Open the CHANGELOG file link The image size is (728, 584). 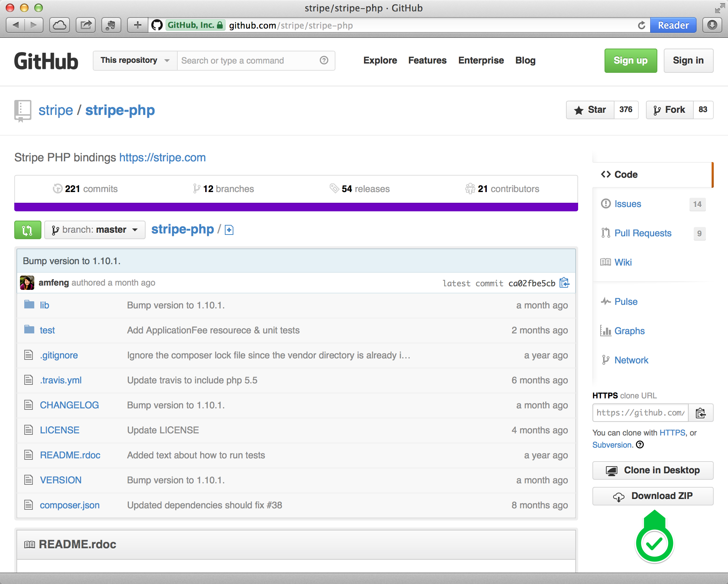(69, 405)
